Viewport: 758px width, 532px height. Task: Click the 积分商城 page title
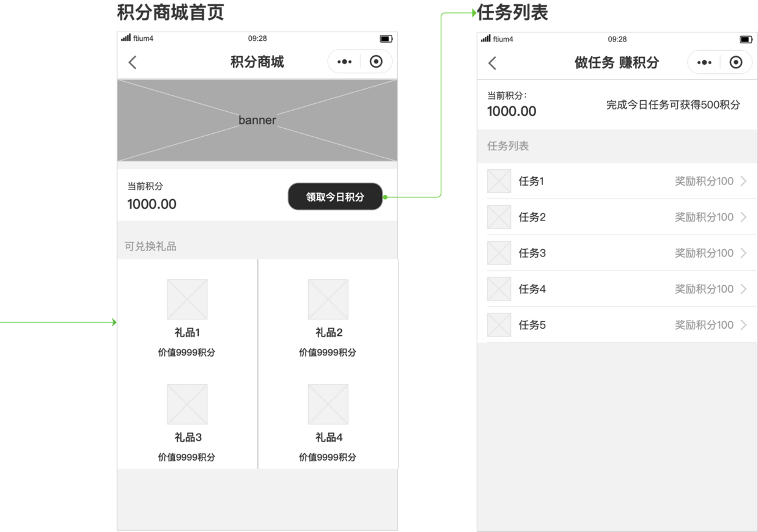(x=257, y=62)
